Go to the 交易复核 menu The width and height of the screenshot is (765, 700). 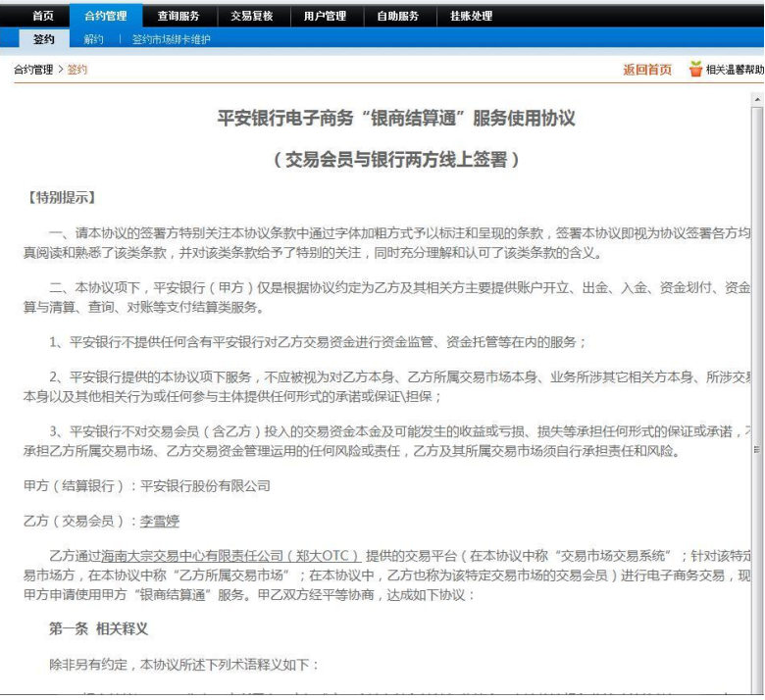point(251,16)
